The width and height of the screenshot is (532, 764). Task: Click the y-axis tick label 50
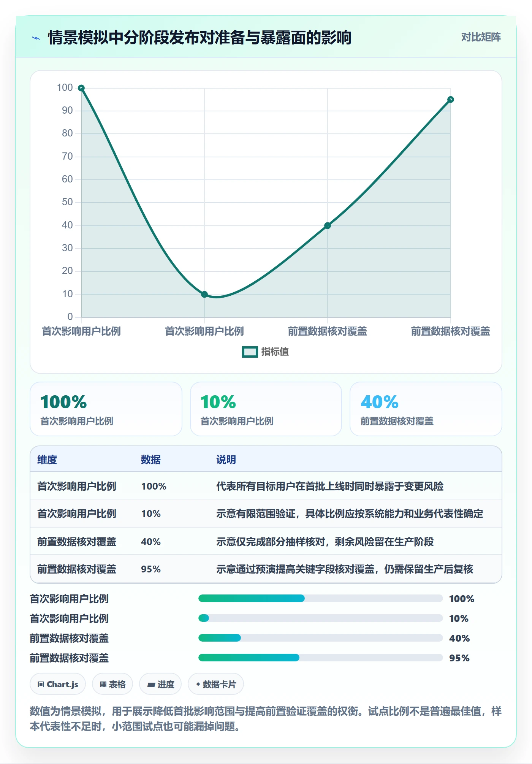67,202
